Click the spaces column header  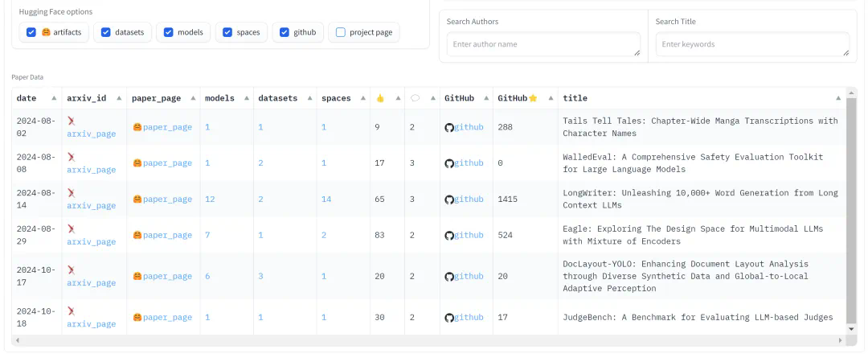click(x=336, y=98)
